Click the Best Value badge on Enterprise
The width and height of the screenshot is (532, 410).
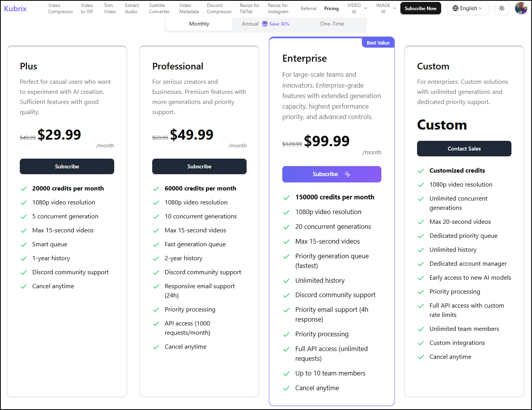point(378,43)
